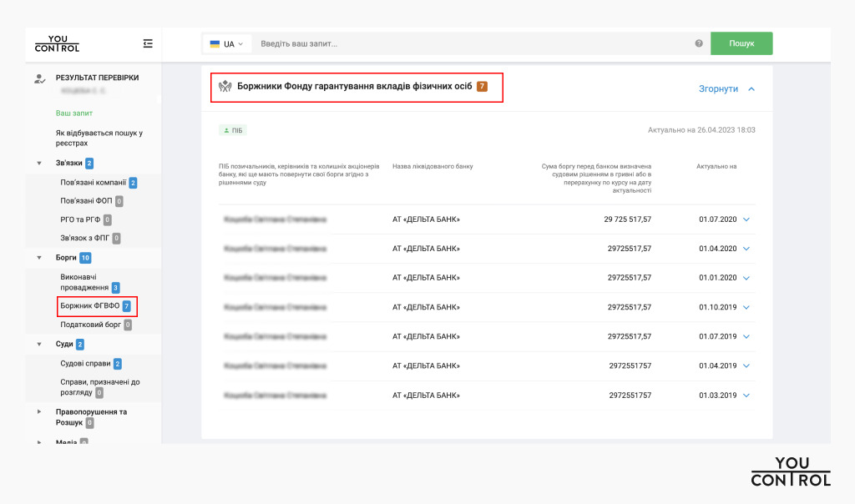Click the help question mark icon

[699, 43]
